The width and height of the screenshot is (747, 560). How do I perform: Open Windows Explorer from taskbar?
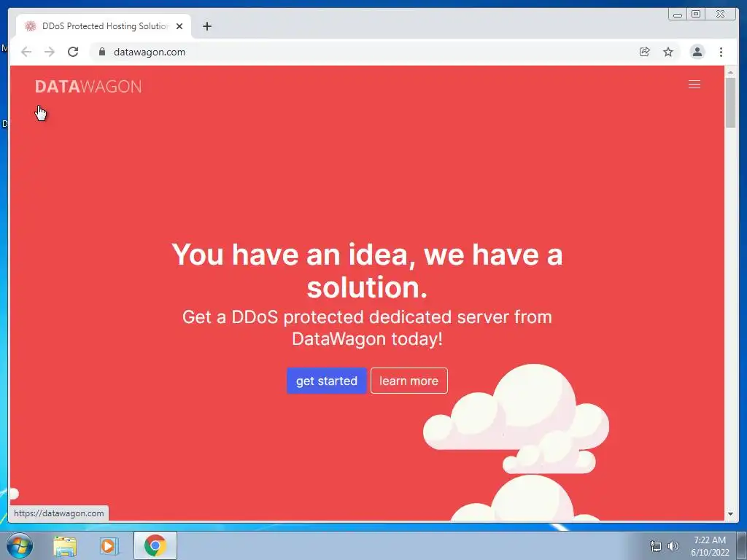click(65, 545)
